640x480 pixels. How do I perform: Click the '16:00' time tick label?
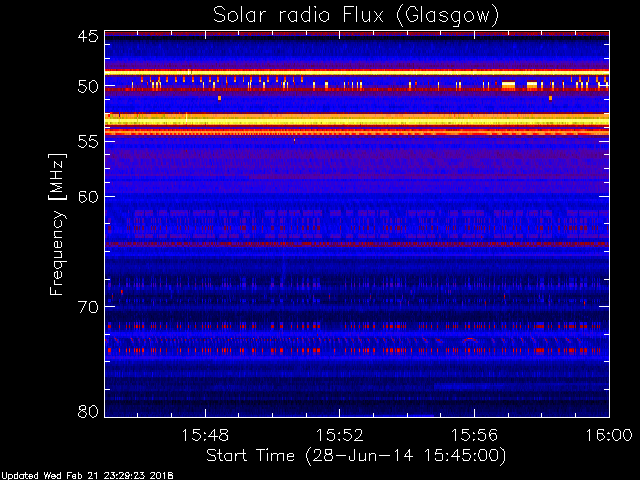[609, 435]
